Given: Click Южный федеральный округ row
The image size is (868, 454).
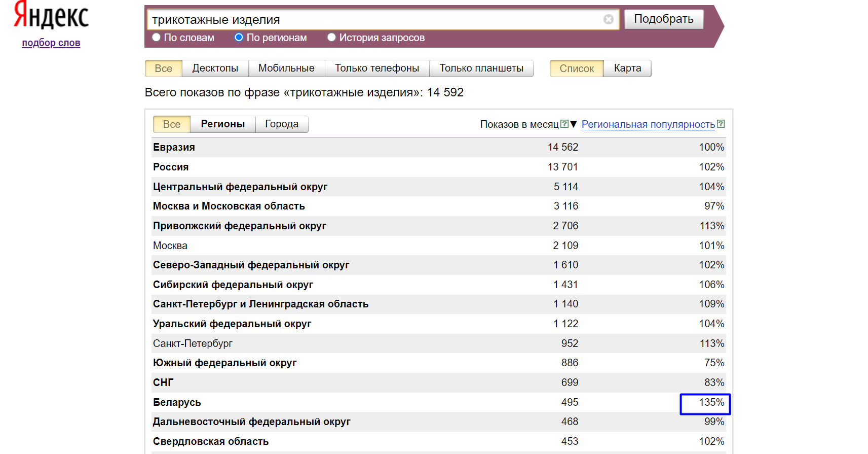Looking at the screenshot, I should [x=439, y=363].
